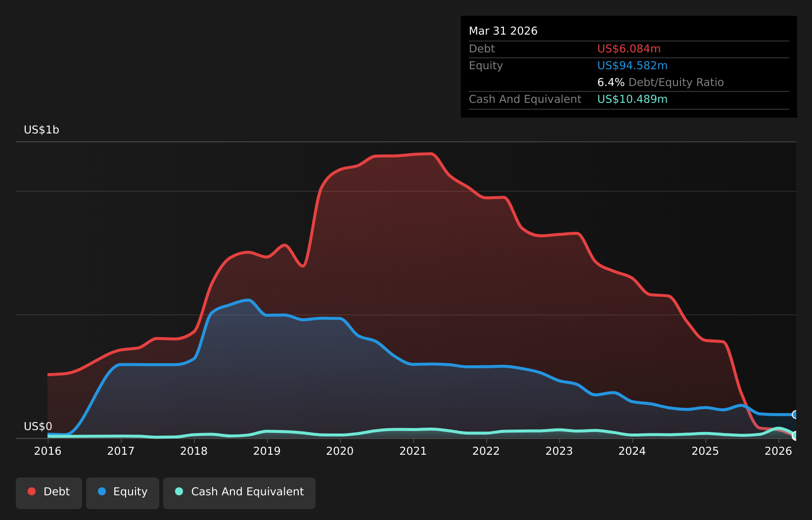Screen dimensions: 812x520
Task: Click the 2019 x-axis label
Action: coord(267,451)
